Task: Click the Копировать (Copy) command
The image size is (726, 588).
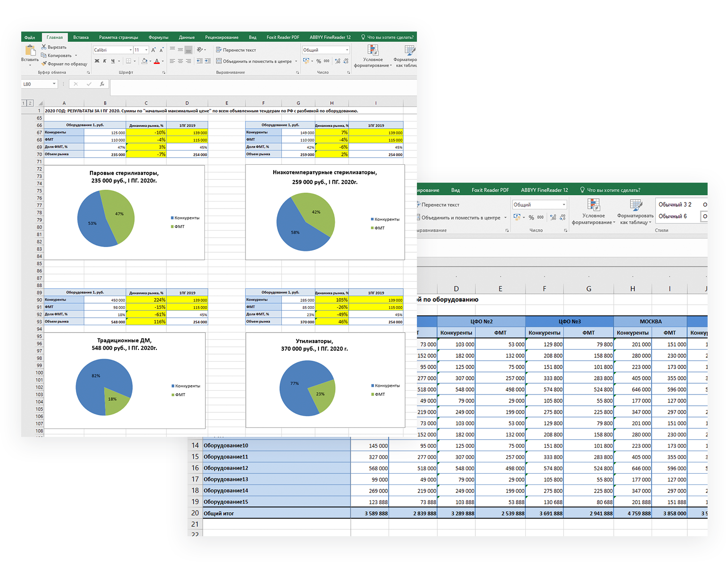Action: (57, 55)
